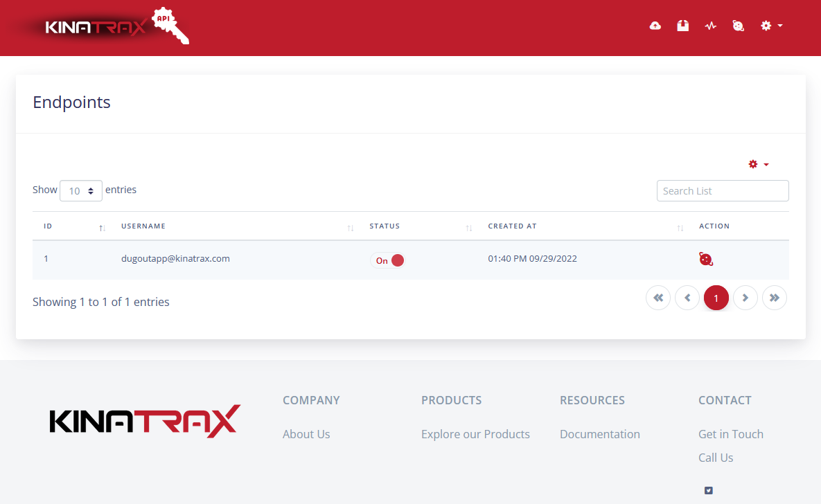Open the header settings gear dropdown
The width and height of the screenshot is (821, 504).
(x=770, y=26)
